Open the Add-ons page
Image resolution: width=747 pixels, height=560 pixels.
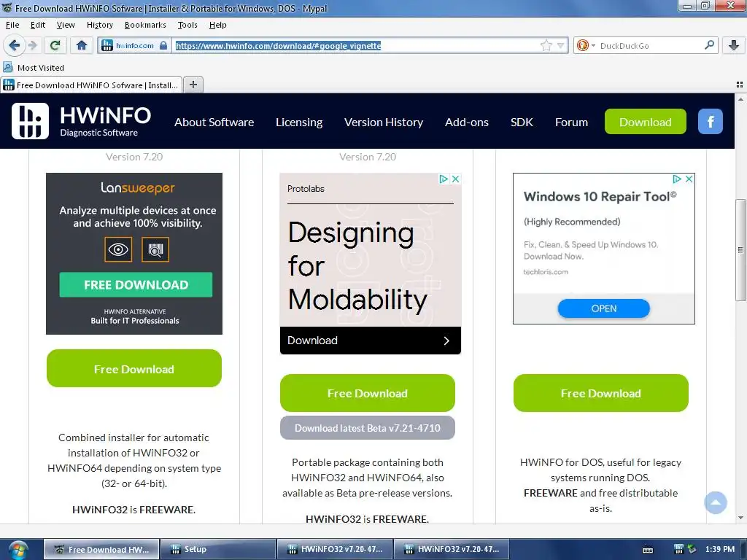[466, 122]
